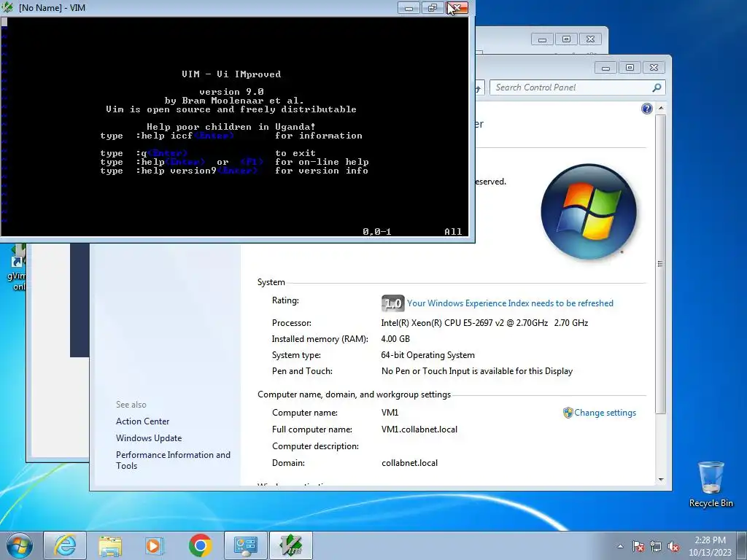Restore down the Vim window
Image resolution: width=747 pixels, height=560 pixels.
tap(433, 8)
